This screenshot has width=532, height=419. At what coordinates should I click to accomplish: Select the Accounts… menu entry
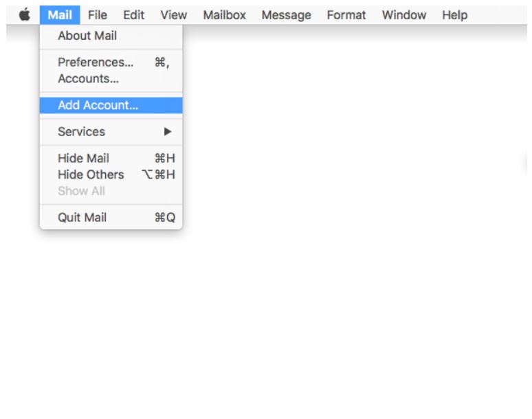click(111, 78)
